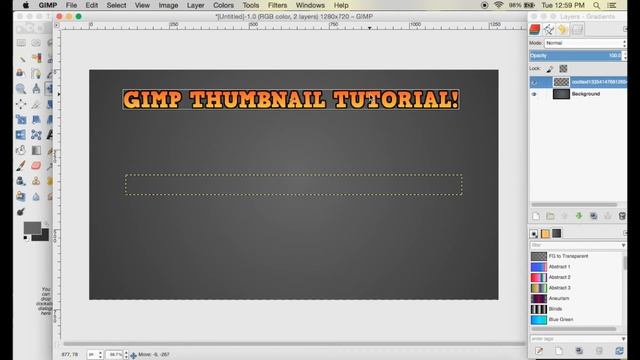The image size is (640, 360).
Task: Open the layer Mode dropdown
Action: (x=585, y=43)
